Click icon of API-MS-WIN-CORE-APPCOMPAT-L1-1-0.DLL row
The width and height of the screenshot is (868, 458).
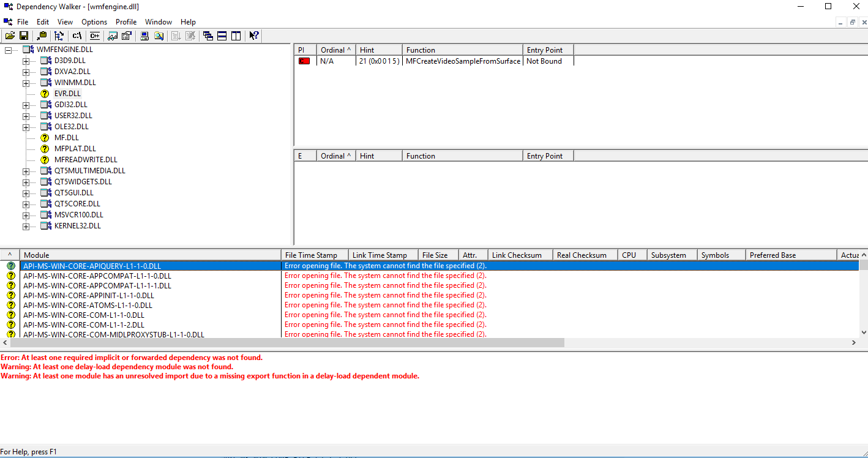(x=10, y=276)
